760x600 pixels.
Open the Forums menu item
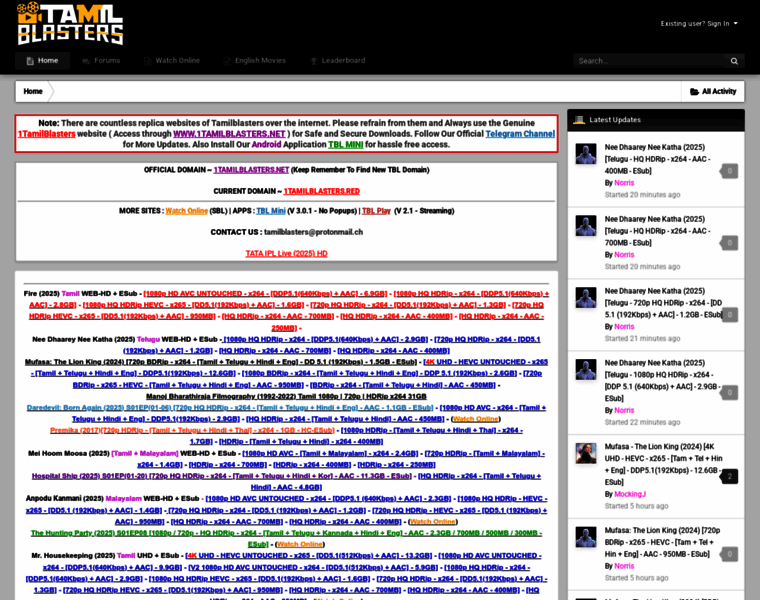pos(101,61)
